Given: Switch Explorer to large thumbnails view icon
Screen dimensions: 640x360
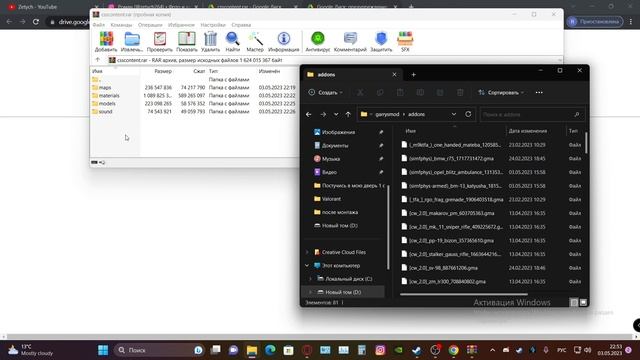Looking at the screenshot, I should [x=583, y=302].
